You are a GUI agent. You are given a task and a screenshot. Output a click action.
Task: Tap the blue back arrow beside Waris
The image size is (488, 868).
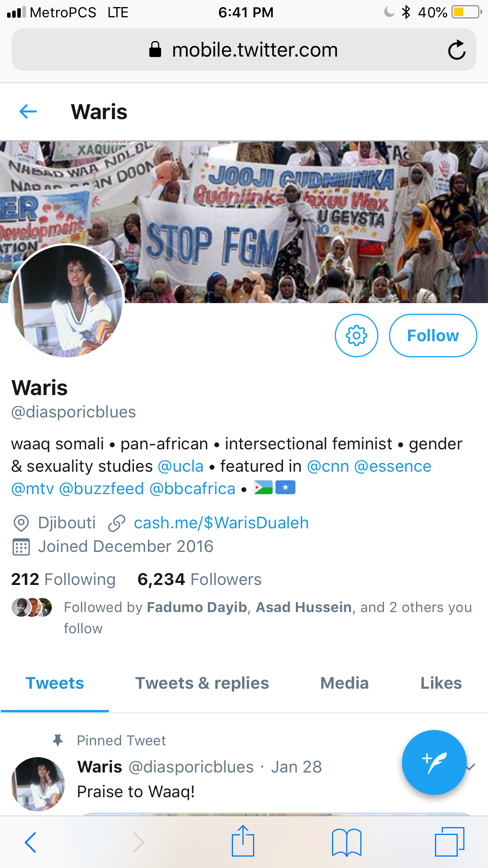28,112
